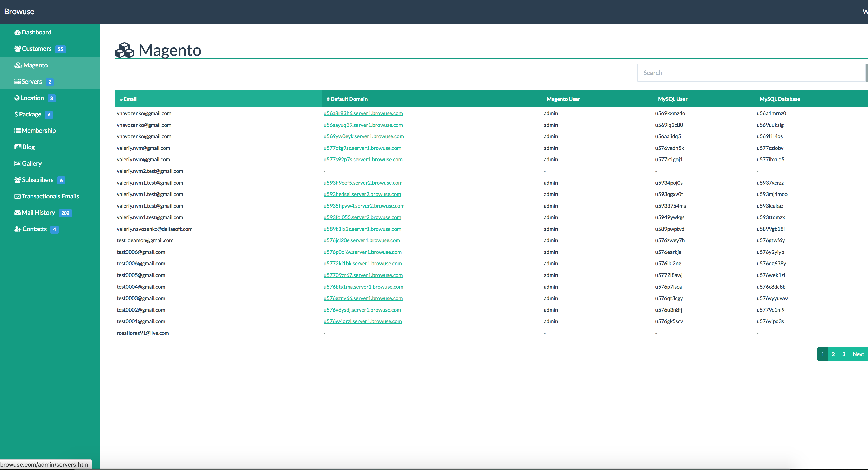Viewport: 868px width, 470px height.
Task: Click the Transactionals Emails envelope icon
Action: tap(17, 196)
